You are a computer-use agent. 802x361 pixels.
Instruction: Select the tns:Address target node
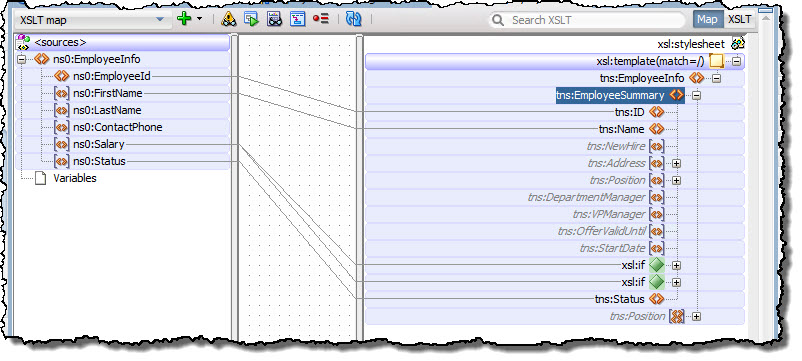coord(616,163)
